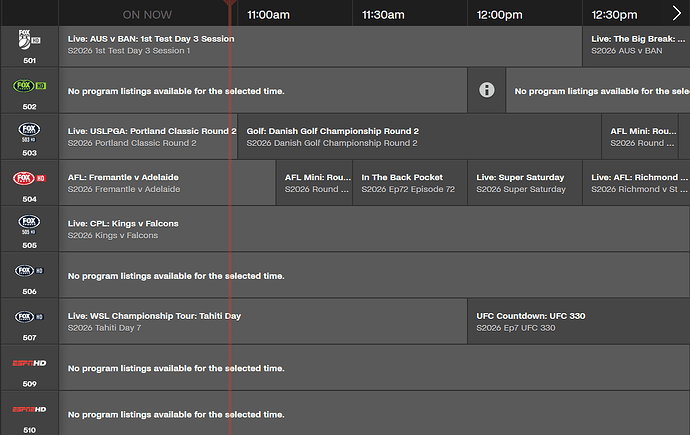The height and width of the screenshot is (435, 690).
Task: Open channel 501 Fox Cricket logo
Action: click(x=29, y=40)
